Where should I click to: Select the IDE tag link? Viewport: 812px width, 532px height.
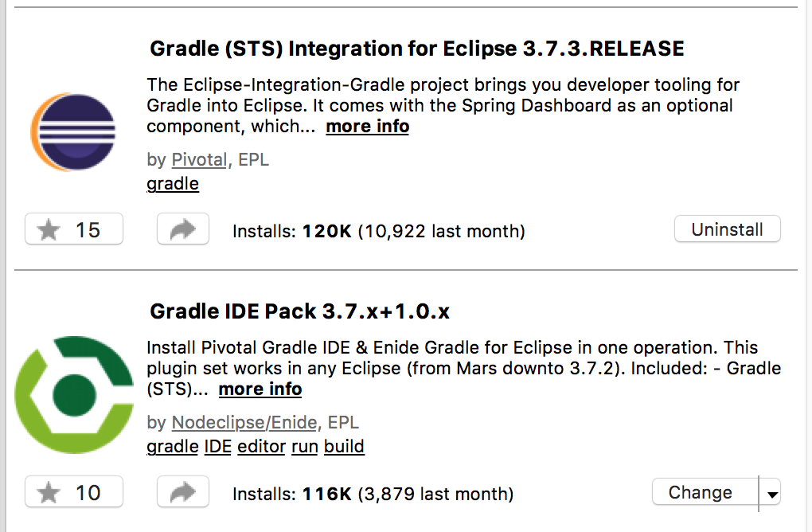218,447
